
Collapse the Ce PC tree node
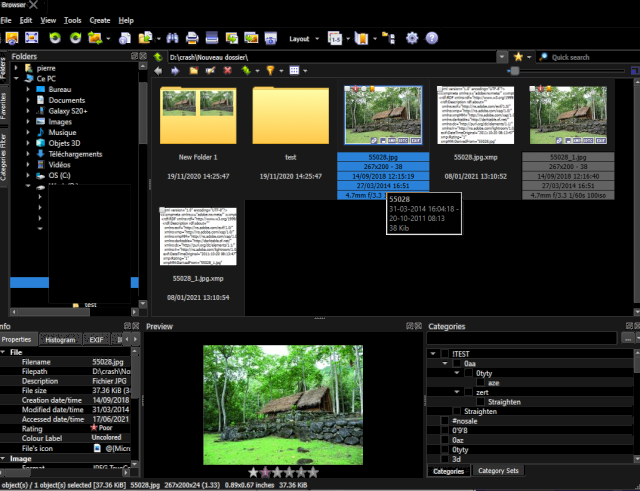pos(16,78)
